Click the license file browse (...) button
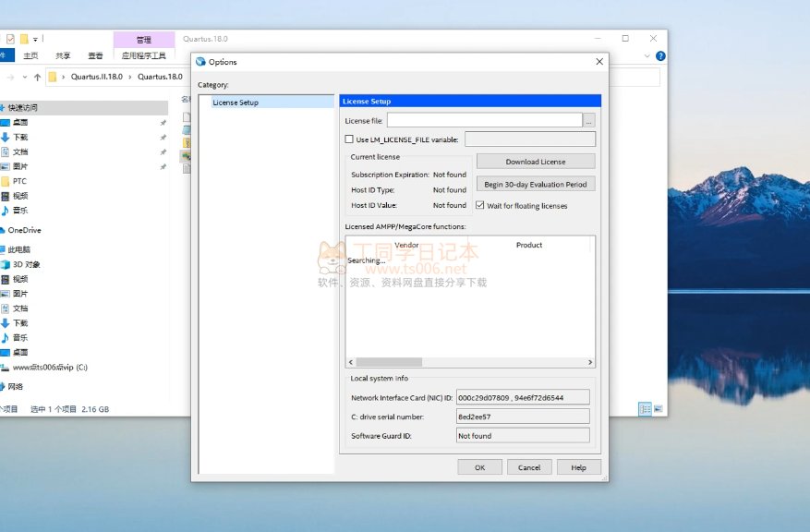The height and width of the screenshot is (532, 810). click(589, 120)
